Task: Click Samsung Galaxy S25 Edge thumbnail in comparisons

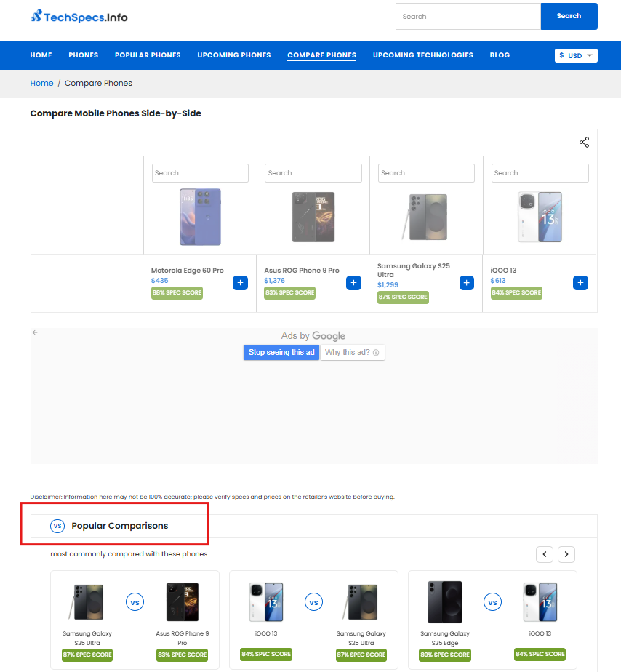Action: 445,602
